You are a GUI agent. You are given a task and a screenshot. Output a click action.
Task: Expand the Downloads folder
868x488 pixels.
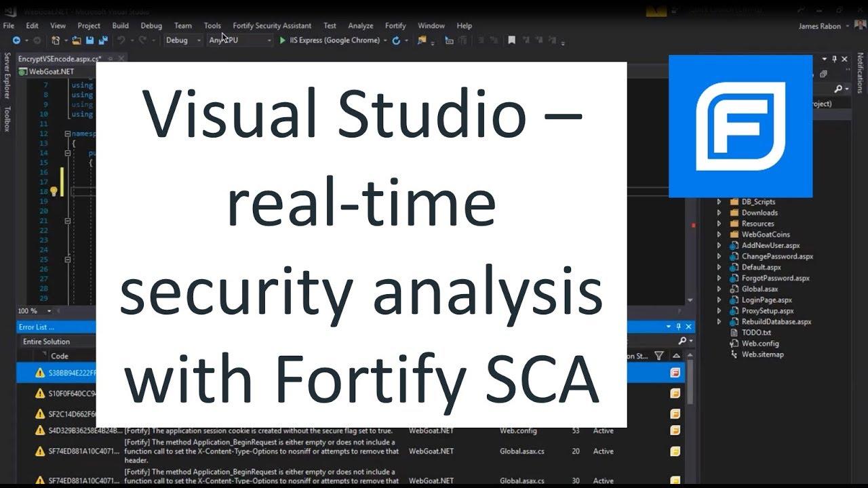pyautogui.click(x=719, y=213)
